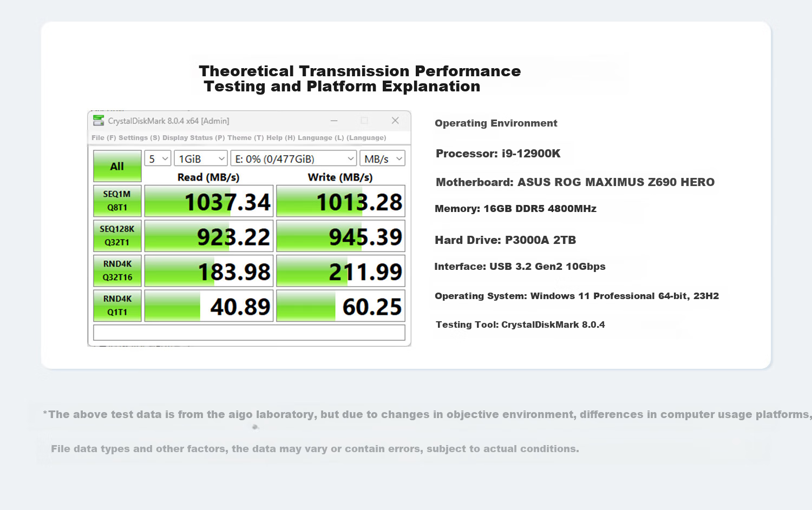This screenshot has height=510, width=812.
Task: Start the RND4K Q1T1 test
Action: click(117, 306)
